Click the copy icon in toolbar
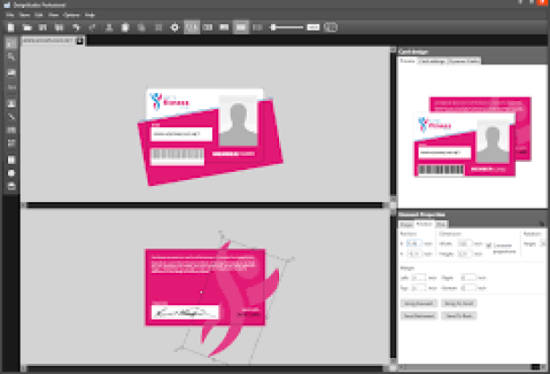Image resolution: width=550 pixels, height=374 pixels. click(141, 27)
